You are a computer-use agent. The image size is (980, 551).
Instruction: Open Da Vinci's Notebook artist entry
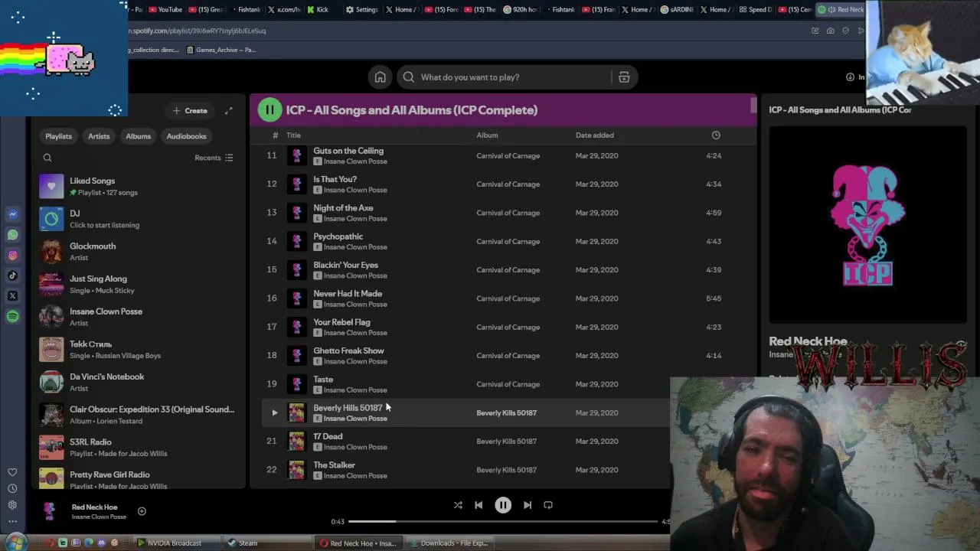pyautogui.click(x=138, y=382)
